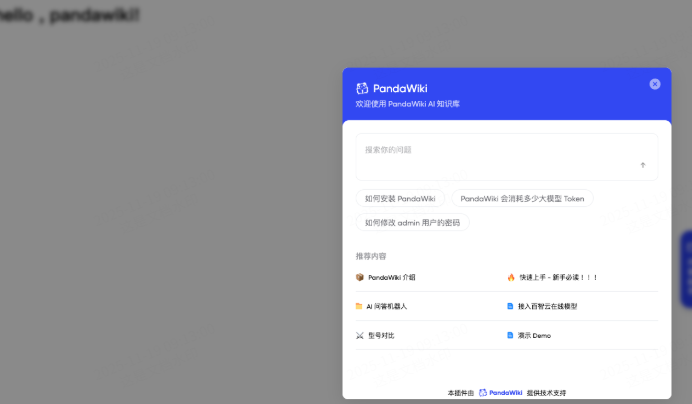
Task: Click the panda icon in the footer credit
Action: tap(483, 393)
